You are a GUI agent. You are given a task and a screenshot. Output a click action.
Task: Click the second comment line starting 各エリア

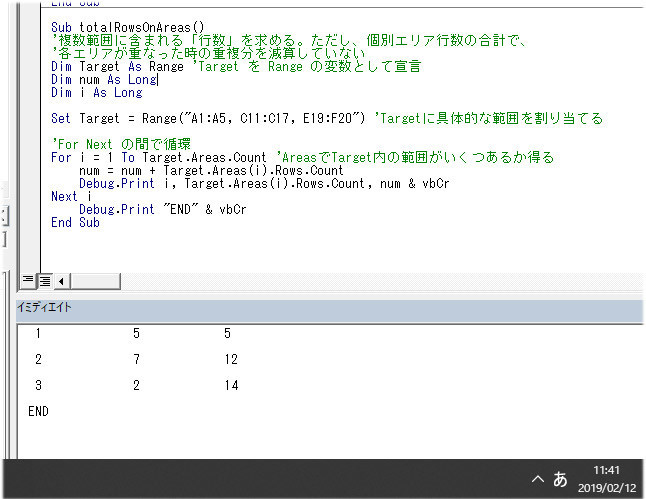(x=208, y=53)
